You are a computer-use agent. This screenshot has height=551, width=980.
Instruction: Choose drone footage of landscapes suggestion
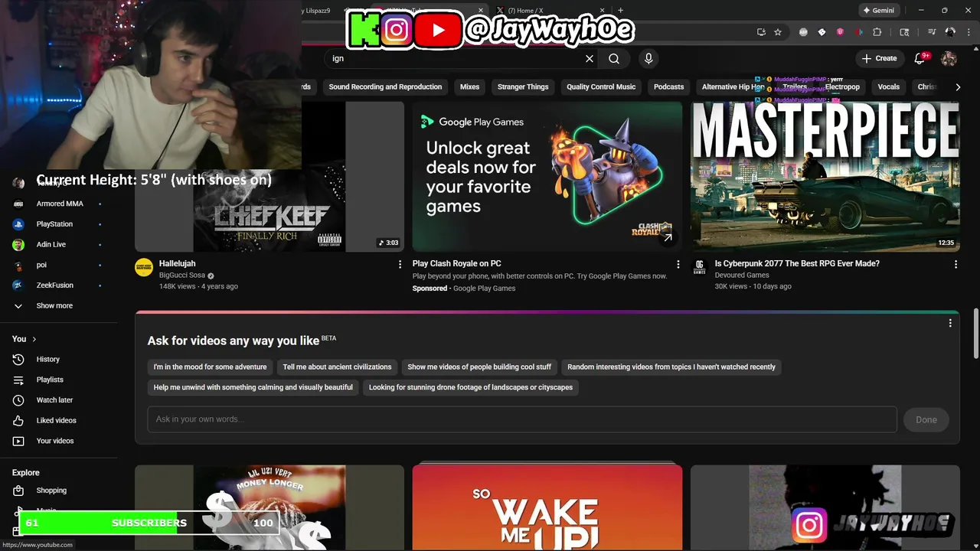click(471, 387)
